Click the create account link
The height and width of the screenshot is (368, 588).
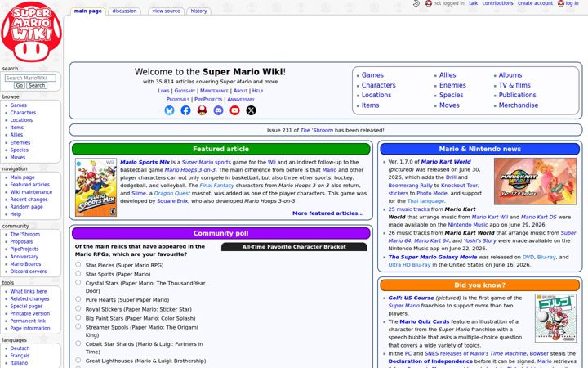coord(535,3)
